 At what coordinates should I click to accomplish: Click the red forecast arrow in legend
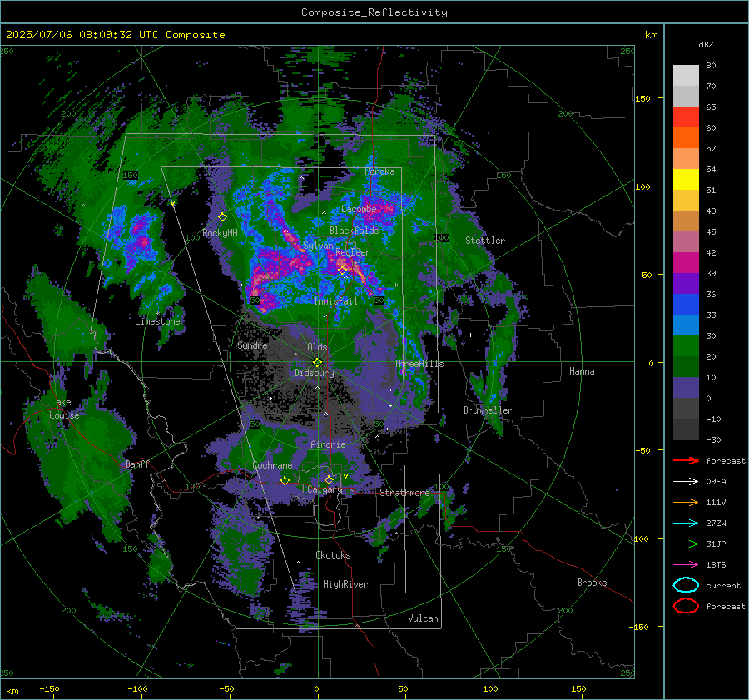(686, 460)
